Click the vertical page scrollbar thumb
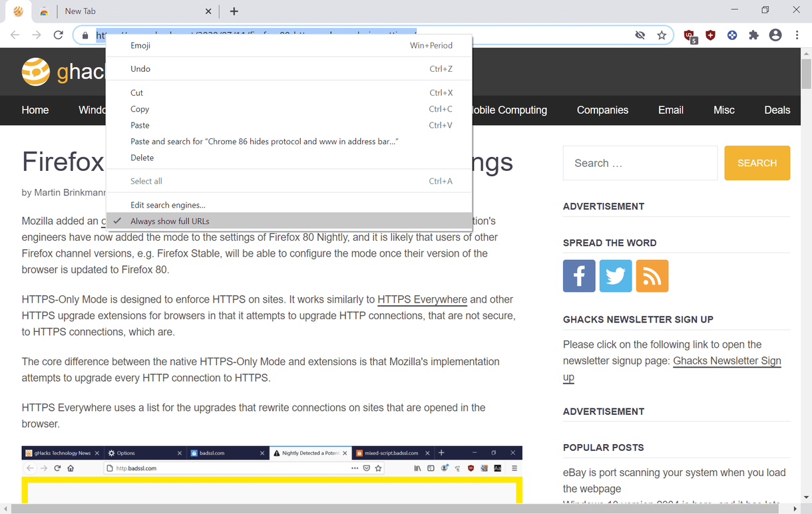This screenshot has height=514, width=812. (806, 74)
